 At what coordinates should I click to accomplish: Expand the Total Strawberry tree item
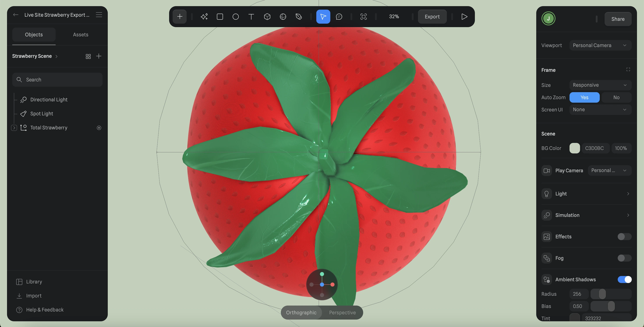point(14,128)
